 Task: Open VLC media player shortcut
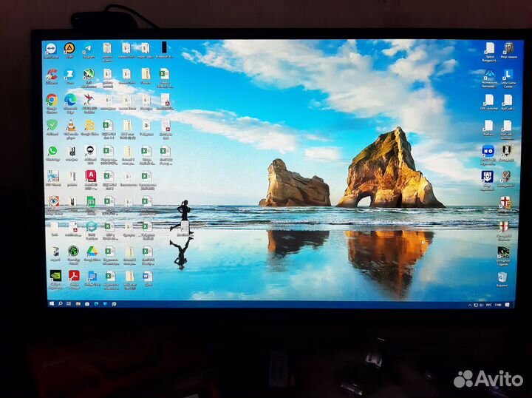(x=71, y=125)
